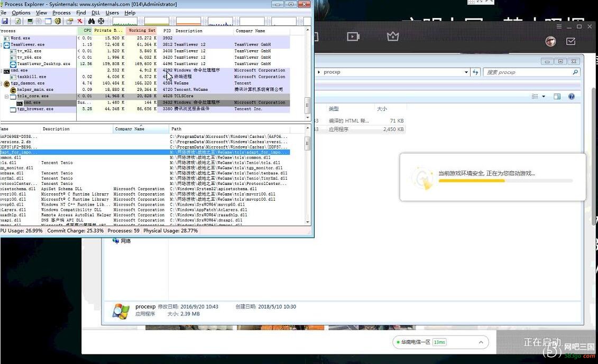Image resolution: width=598 pixels, height=364 pixels.
Task: Click the Save icon in Process Explorer toolbar
Action: pos(5,21)
